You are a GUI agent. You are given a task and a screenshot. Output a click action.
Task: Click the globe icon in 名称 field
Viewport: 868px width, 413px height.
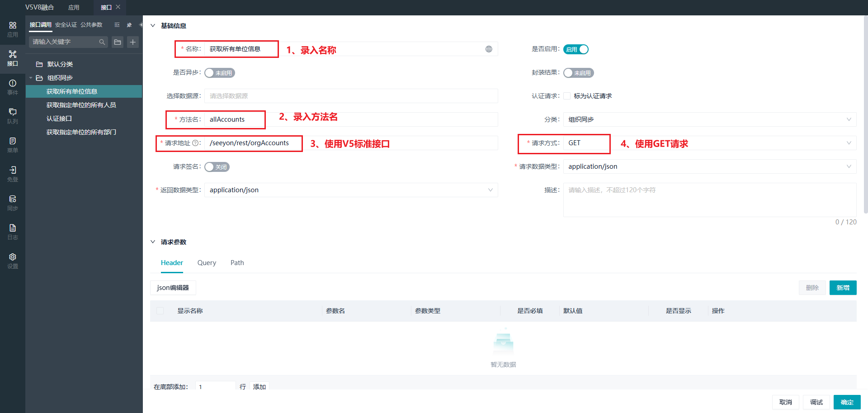(489, 49)
